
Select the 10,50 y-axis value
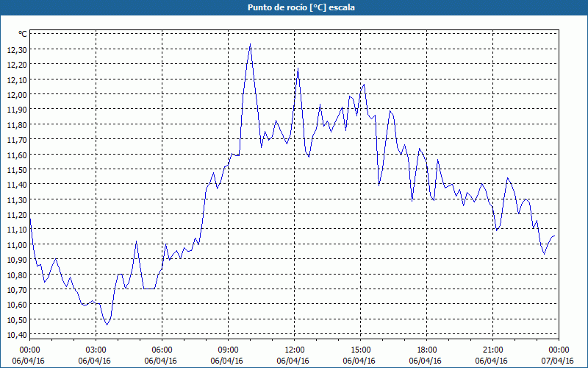17,319
